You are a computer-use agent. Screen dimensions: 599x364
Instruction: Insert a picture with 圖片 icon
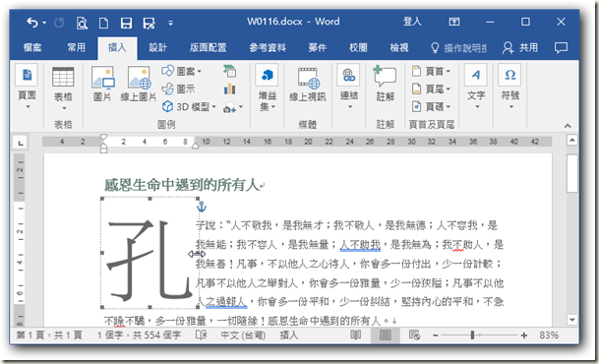(102, 84)
